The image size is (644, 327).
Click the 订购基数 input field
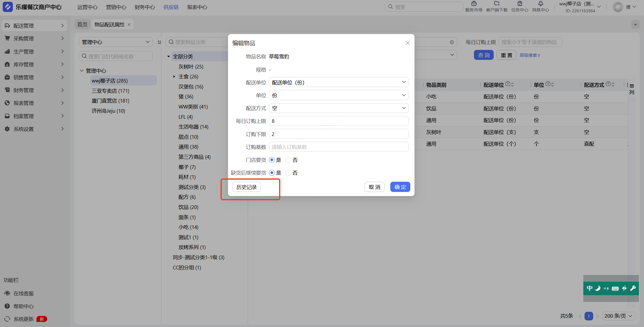339,147
